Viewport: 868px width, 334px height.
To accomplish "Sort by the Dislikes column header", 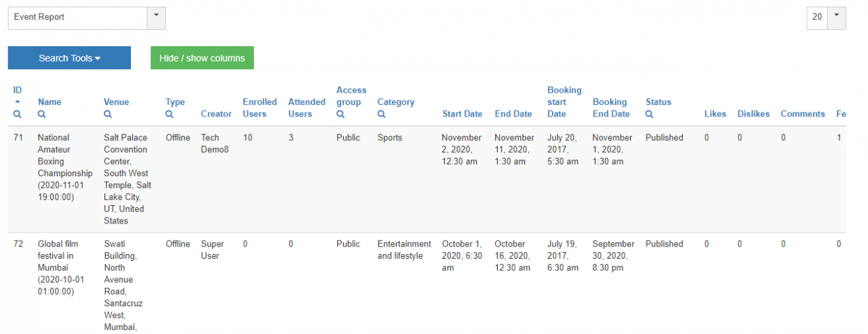I will 753,114.
